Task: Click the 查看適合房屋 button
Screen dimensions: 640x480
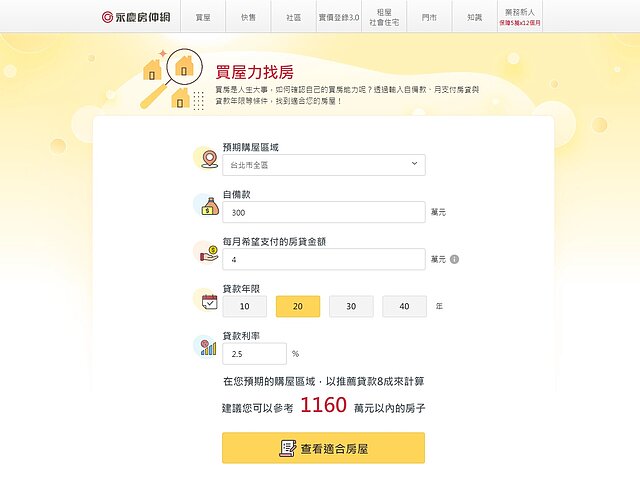Action: click(x=323, y=448)
